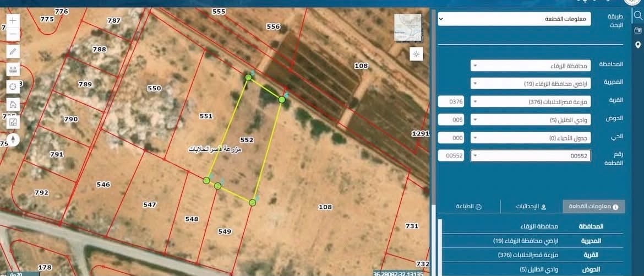This screenshot has height=276, width=644.
Task: Click the parcel label 789 on the map
Action: (85, 84)
